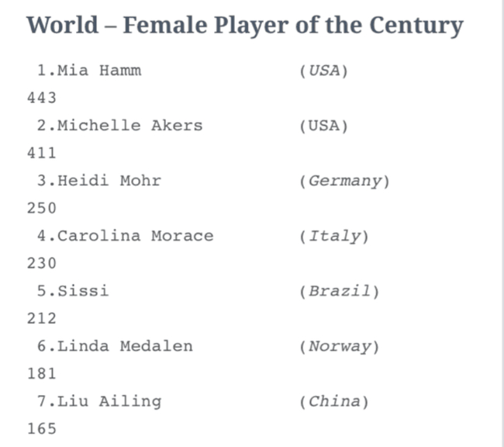Select the Michelle Akers name

click(119, 126)
